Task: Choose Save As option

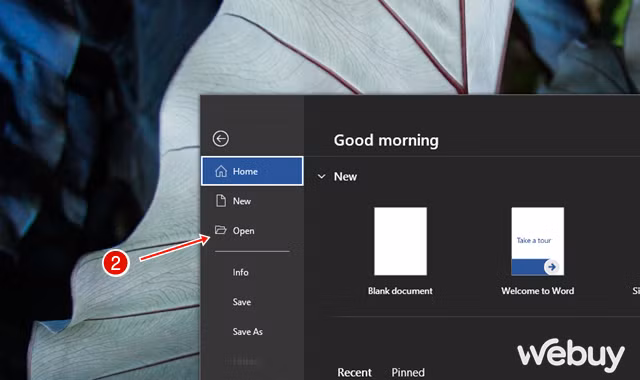Action: (248, 332)
